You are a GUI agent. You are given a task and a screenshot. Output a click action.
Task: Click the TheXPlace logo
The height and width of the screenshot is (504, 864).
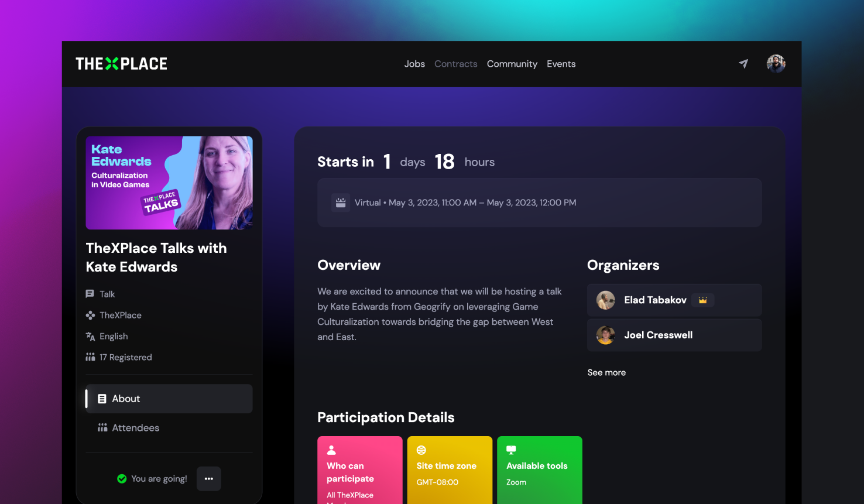coord(121,64)
